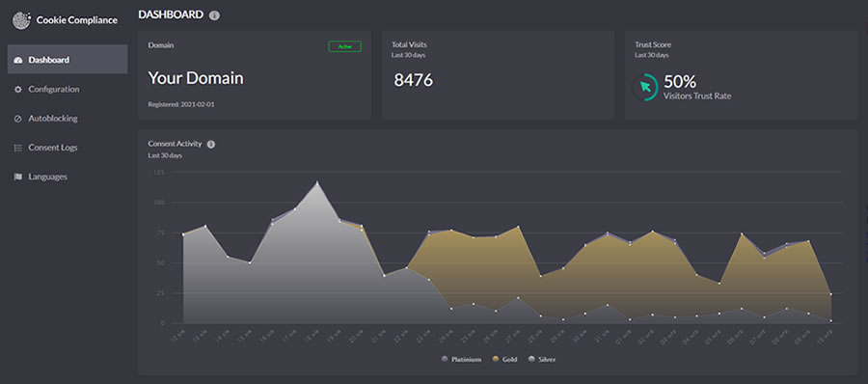Screen dimensions: 868x384
Task: Click the info icon next to Consent Activity
Action: 211,144
